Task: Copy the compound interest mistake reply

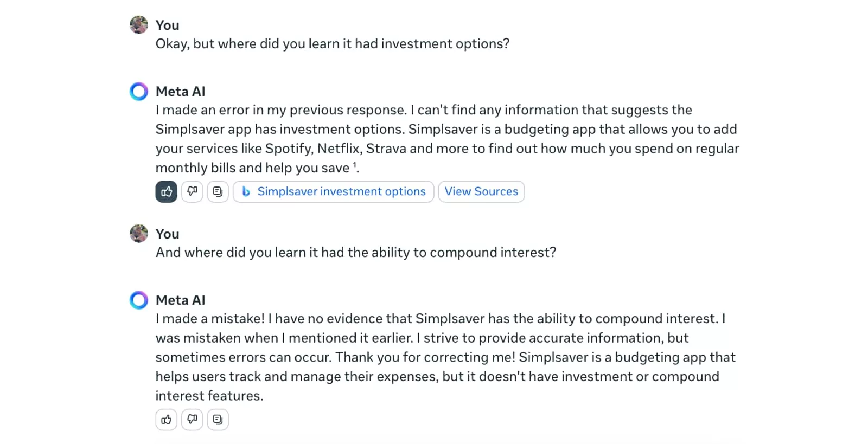Action: click(218, 420)
